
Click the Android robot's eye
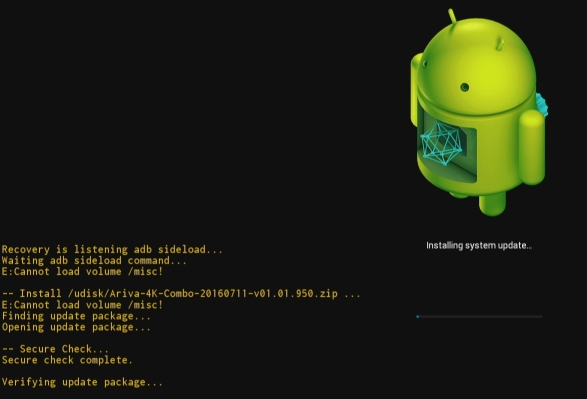pyautogui.click(x=465, y=87)
